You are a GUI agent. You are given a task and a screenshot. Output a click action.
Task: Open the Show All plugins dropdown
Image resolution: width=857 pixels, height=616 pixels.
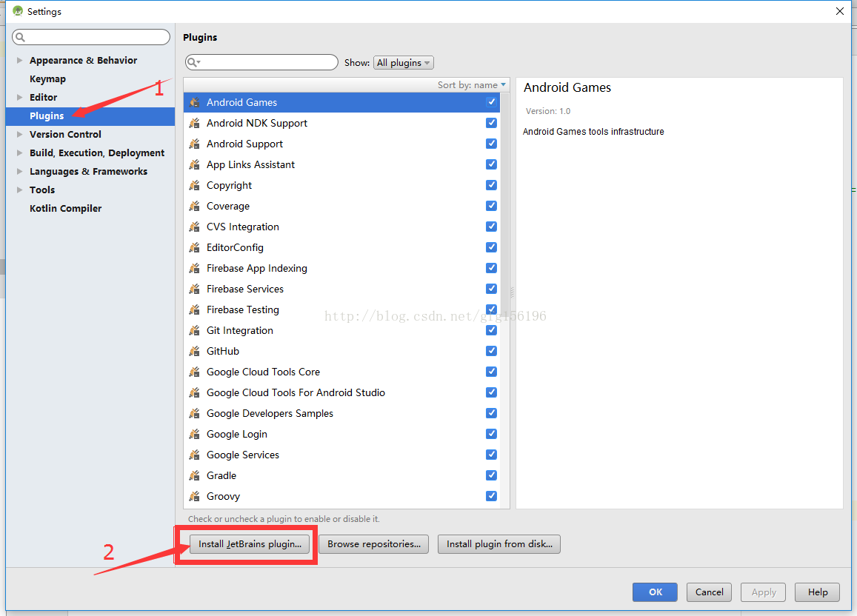[404, 63]
